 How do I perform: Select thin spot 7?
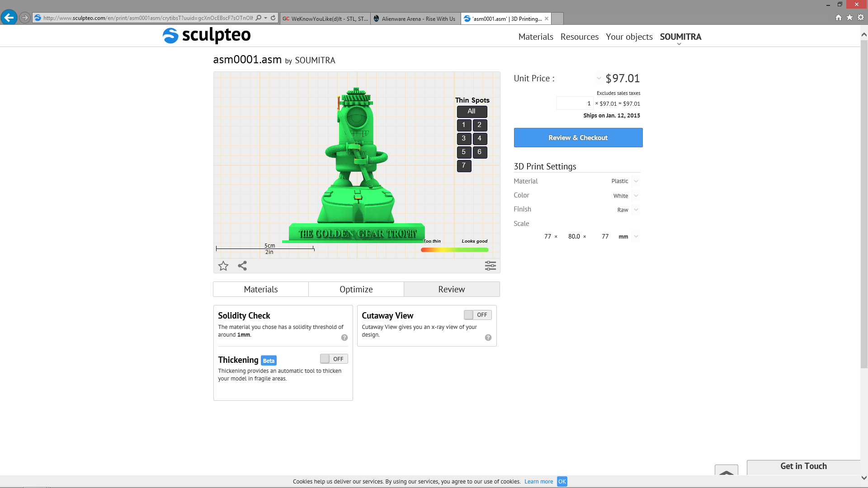[x=464, y=166]
